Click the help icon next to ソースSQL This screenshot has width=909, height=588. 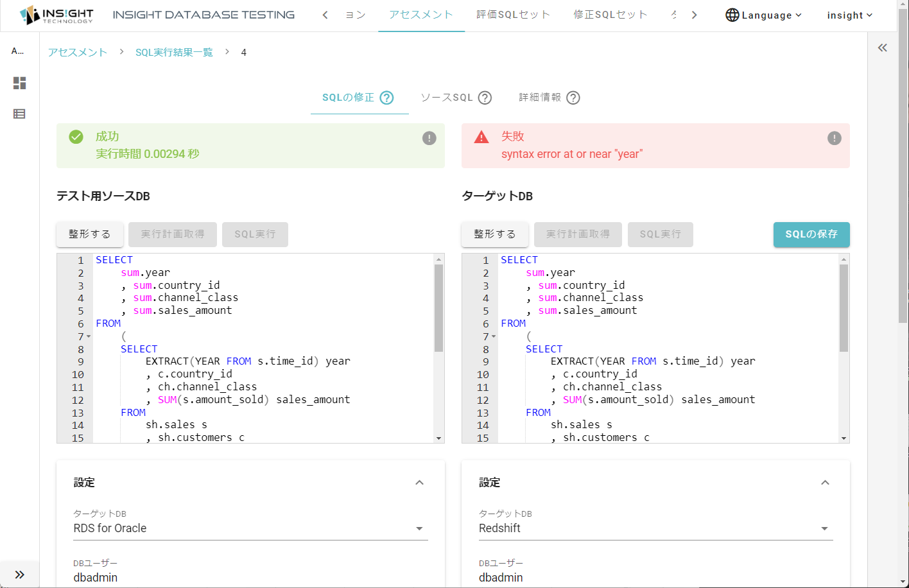(485, 98)
